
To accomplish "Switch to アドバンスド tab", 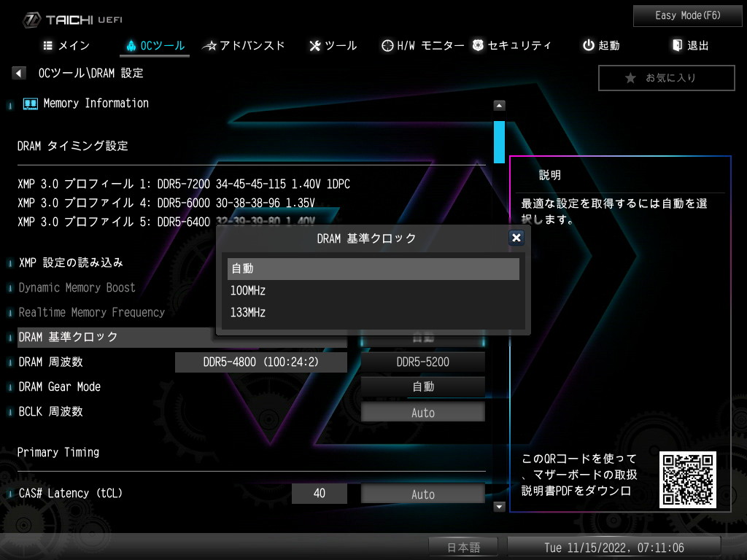I will click(x=243, y=46).
